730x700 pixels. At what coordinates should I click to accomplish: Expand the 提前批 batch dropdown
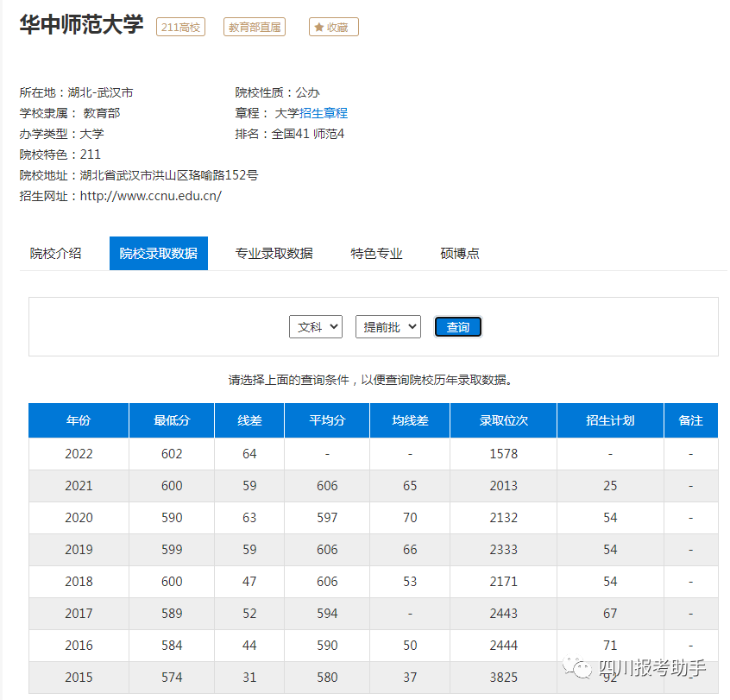(388, 327)
